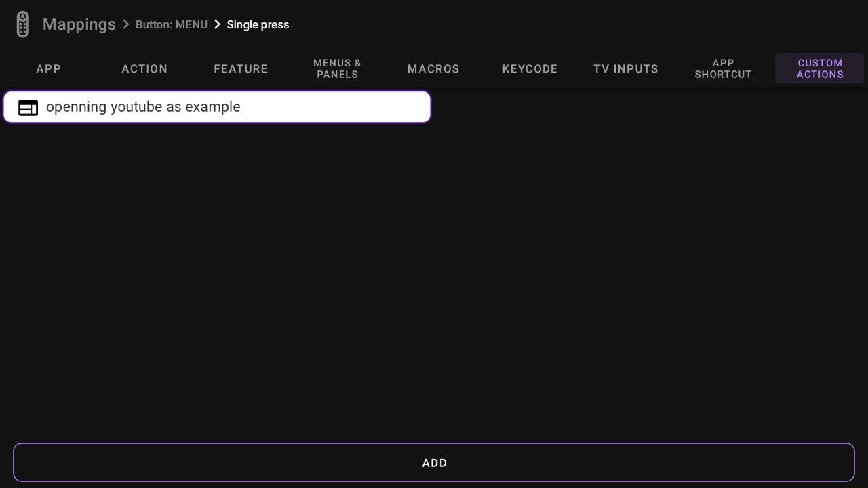This screenshot has height=488, width=868.
Task: Switch to the MACROS tab
Action: click(433, 68)
